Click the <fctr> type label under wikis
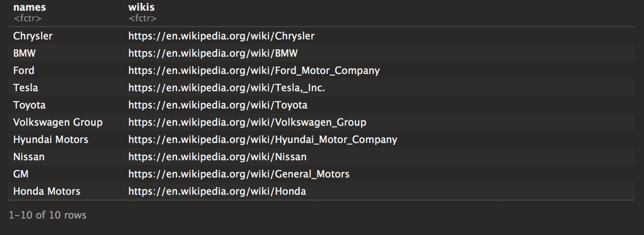Image resolution: width=644 pixels, height=235 pixels. (x=143, y=18)
